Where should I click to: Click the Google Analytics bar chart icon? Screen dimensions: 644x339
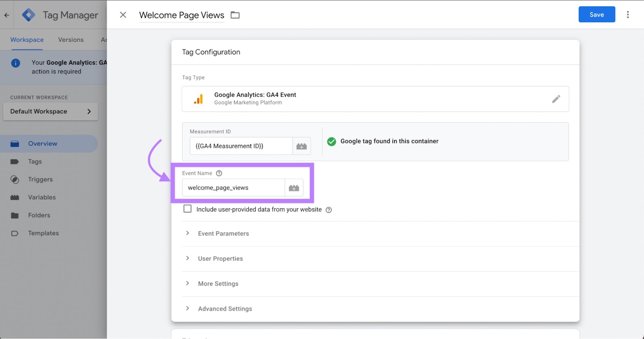198,99
